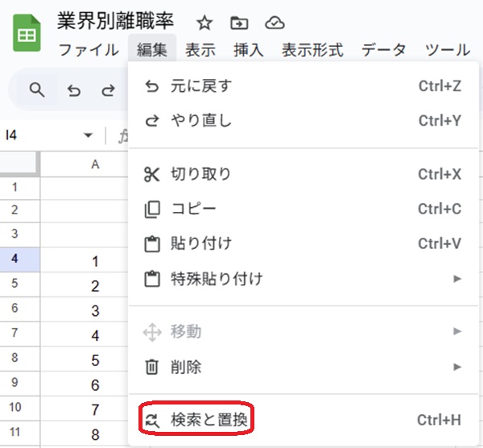Select row 11 header
This screenshot has width=483, height=448.
tap(19, 433)
